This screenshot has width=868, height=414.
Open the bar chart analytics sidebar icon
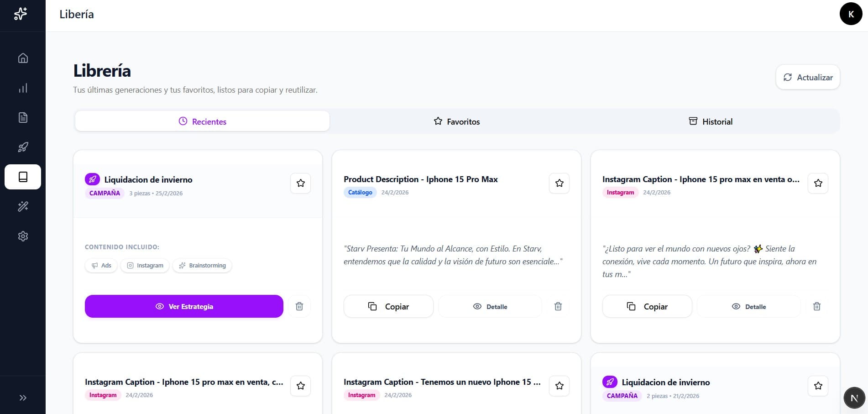23,88
